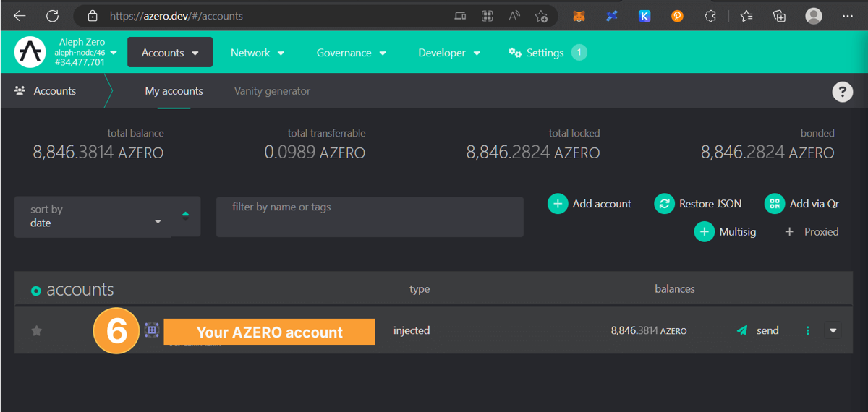This screenshot has height=412, width=868.
Task: Favorite the account with the star icon
Action: pyautogui.click(x=37, y=331)
